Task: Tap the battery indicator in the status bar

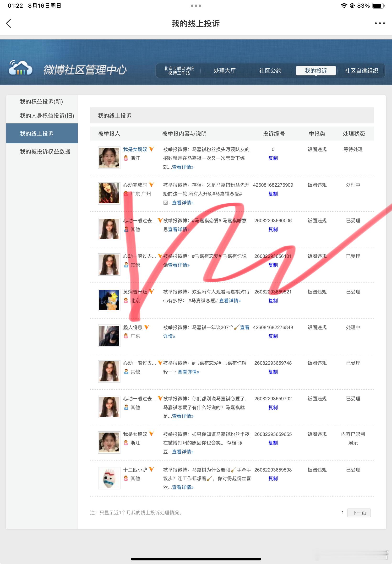Action: (x=378, y=6)
